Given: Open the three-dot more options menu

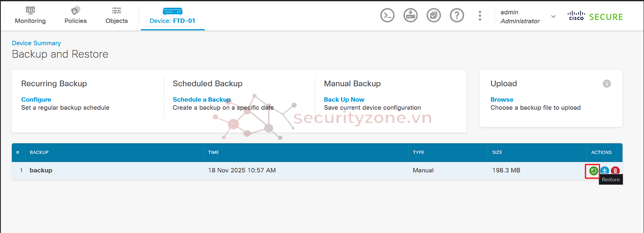Looking at the screenshot, I should tap(480, 16).
